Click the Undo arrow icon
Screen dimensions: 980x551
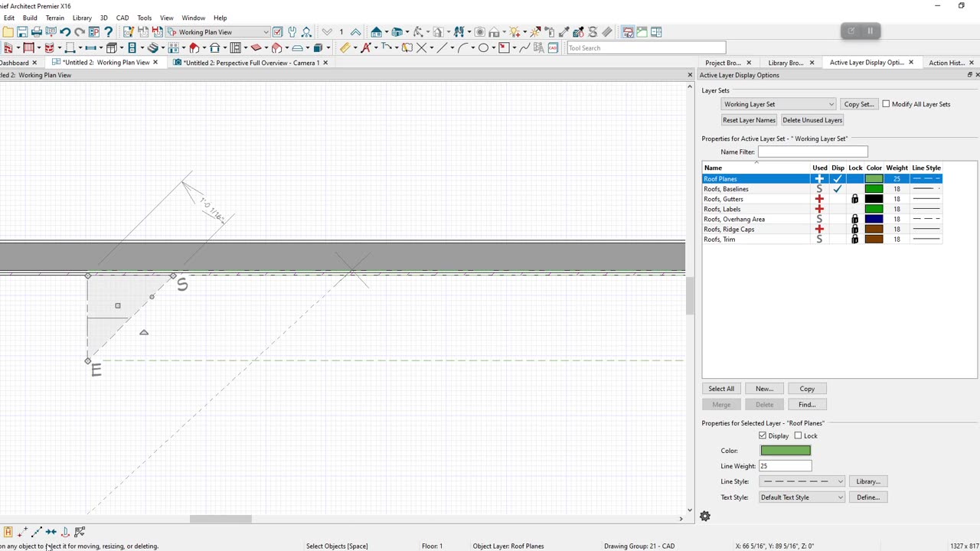coord(65,31)
